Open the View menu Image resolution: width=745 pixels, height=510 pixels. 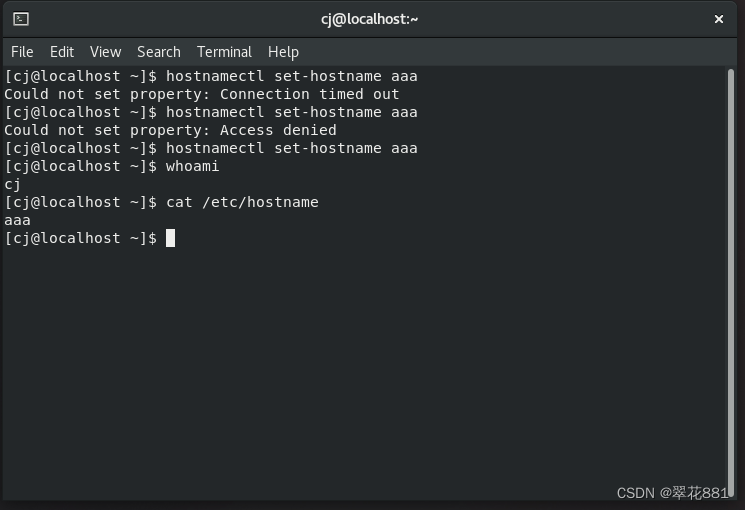(105, 52)
